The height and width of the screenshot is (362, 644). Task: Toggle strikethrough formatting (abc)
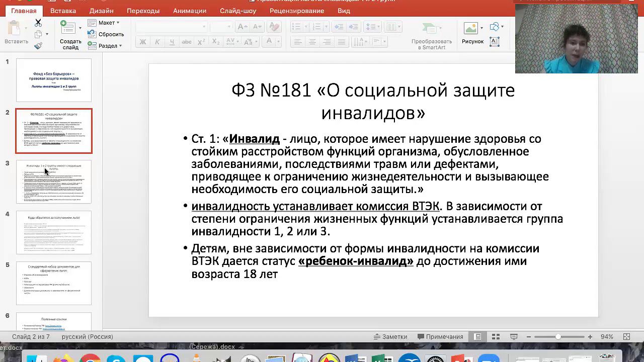pyautogui.click(x=187, y=42)
